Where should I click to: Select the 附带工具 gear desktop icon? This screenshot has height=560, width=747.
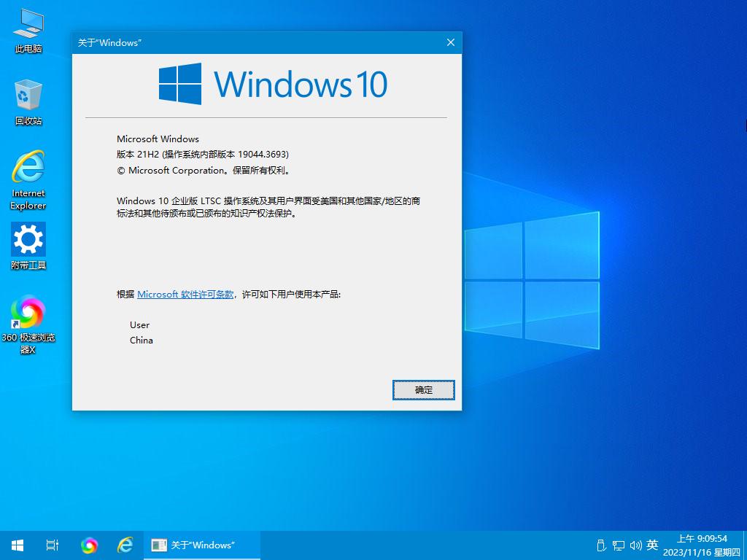coord(28,246)
